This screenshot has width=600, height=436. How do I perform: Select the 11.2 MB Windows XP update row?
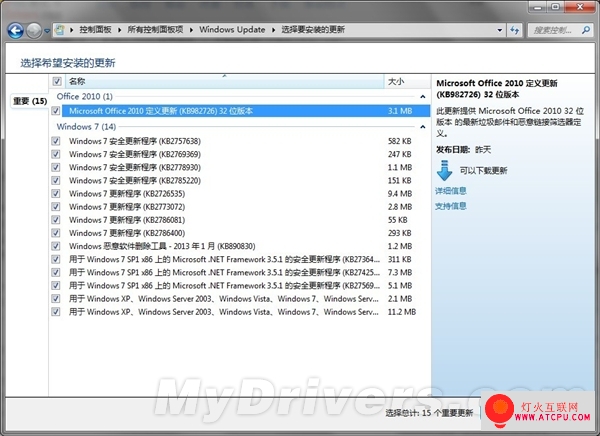point(246,312)
